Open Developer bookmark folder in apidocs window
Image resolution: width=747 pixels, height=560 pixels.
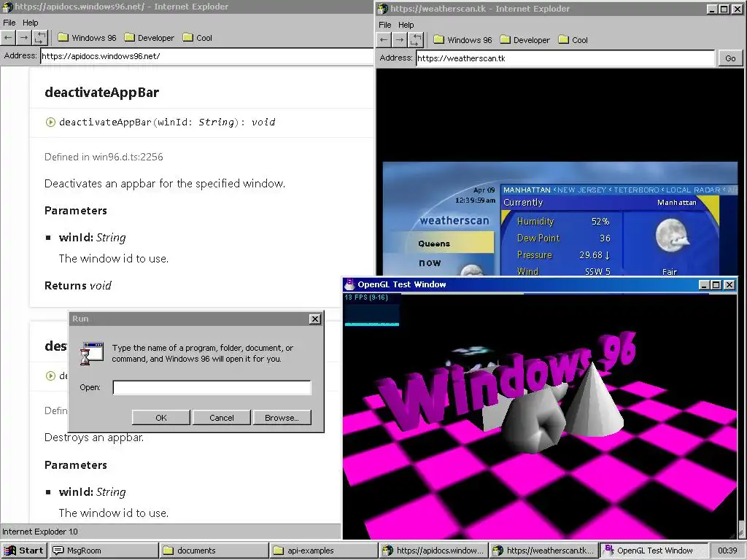[x=149, y=38]
